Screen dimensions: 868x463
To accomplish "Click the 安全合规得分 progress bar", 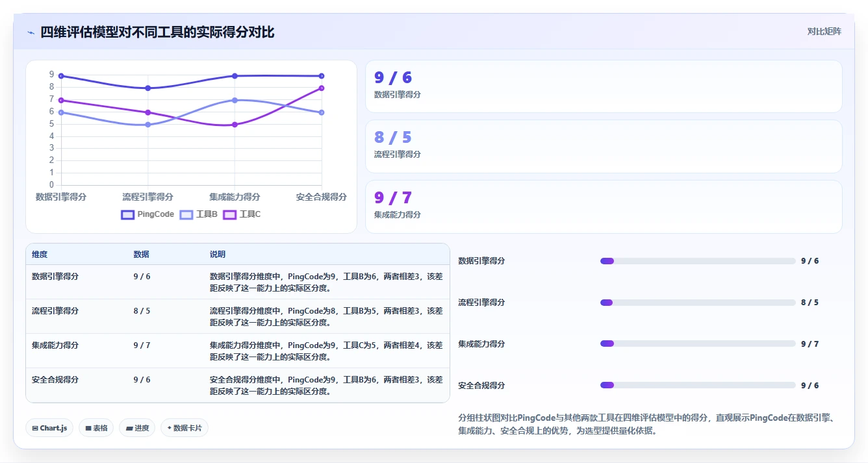I will coord(698,385).
